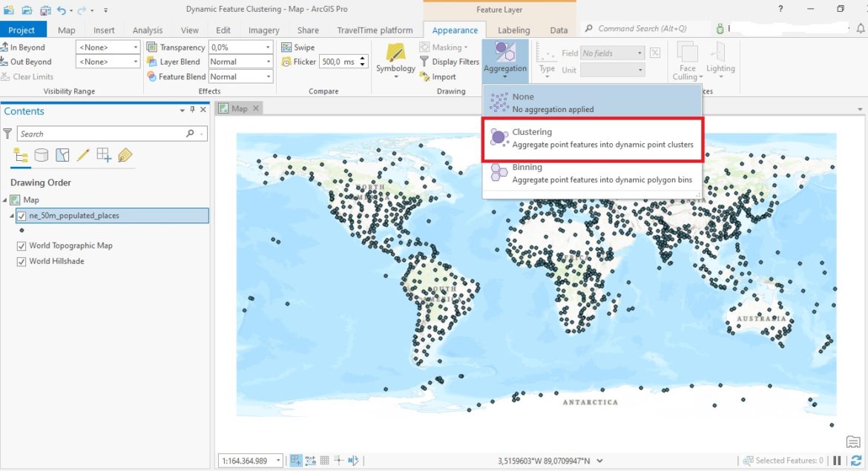Toggle the World Hillshade layer off
The image size is (868, 471).
click(22, 261)
